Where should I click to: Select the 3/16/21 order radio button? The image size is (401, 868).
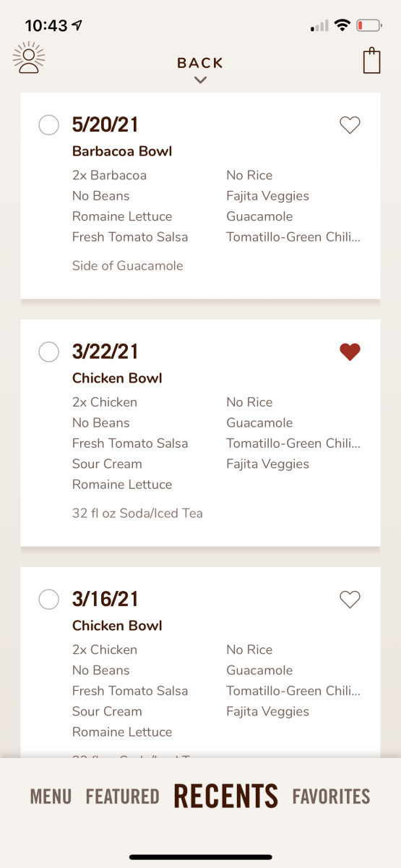48,599
